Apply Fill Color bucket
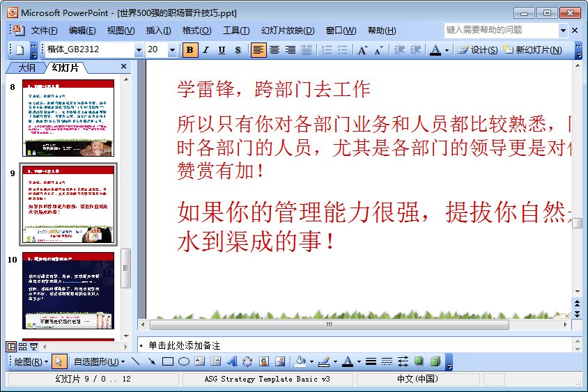Image resolution: width=588 pixels, height=392 pixels. click(300, 361)
